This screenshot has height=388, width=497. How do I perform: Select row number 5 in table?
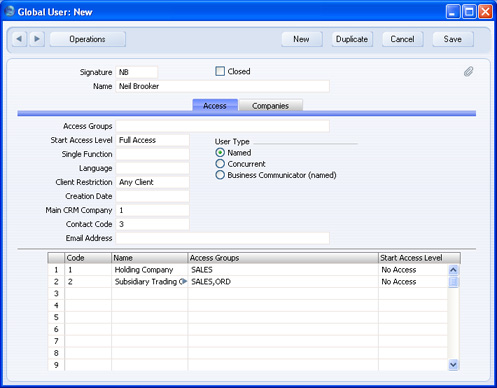pyautogui.click(x=56, y=317)
